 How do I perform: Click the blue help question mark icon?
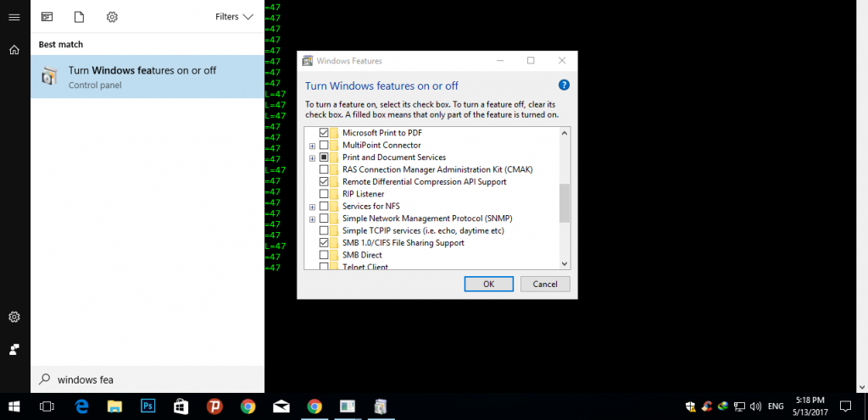564,86
